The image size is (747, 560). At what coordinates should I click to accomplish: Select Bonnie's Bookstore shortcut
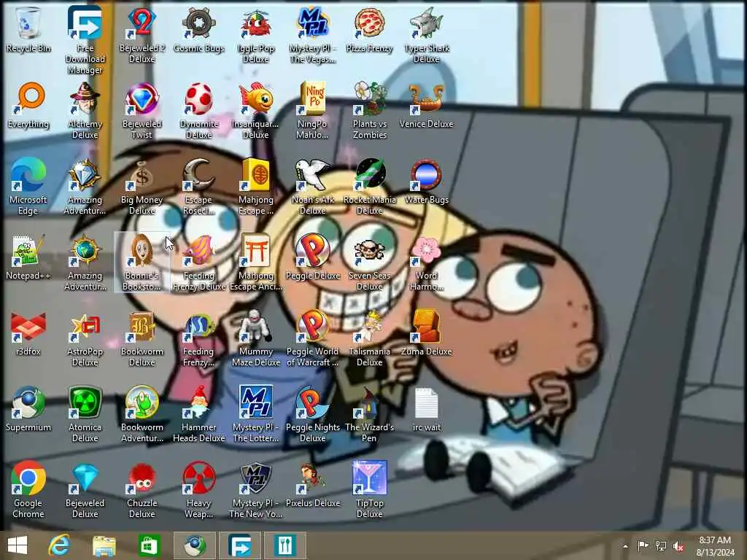[x=142, y=262]
